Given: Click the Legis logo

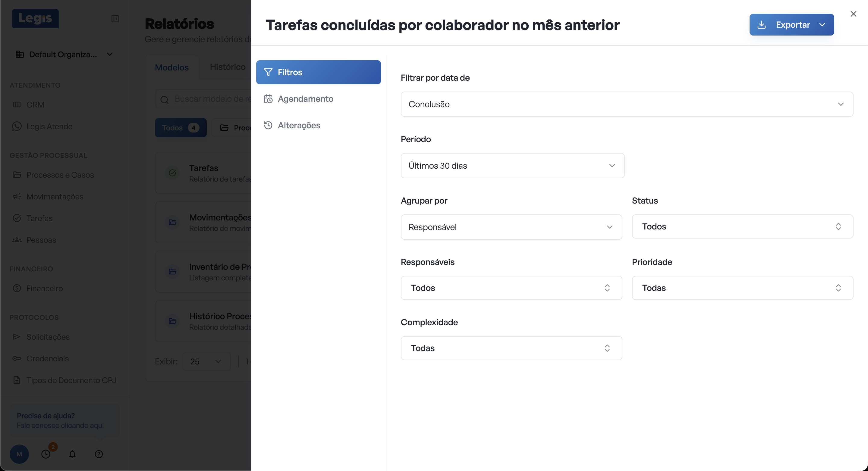Looking at the screenshot, I should [x=35, y=18].
